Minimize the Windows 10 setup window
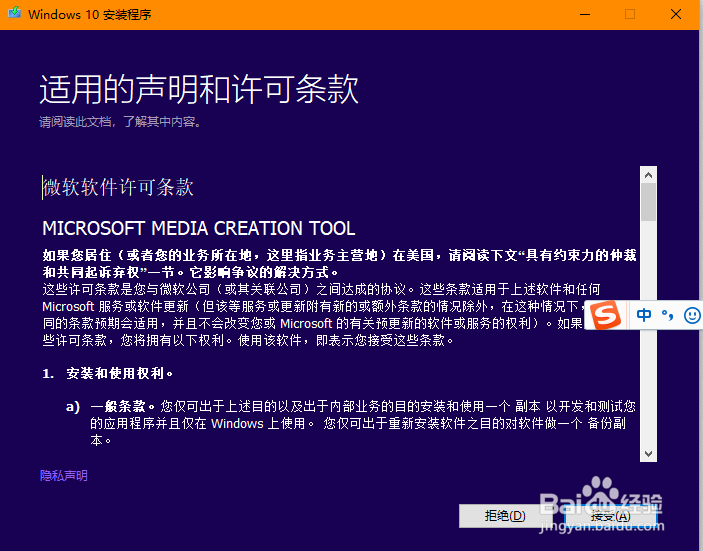 [x=585, y=14]
